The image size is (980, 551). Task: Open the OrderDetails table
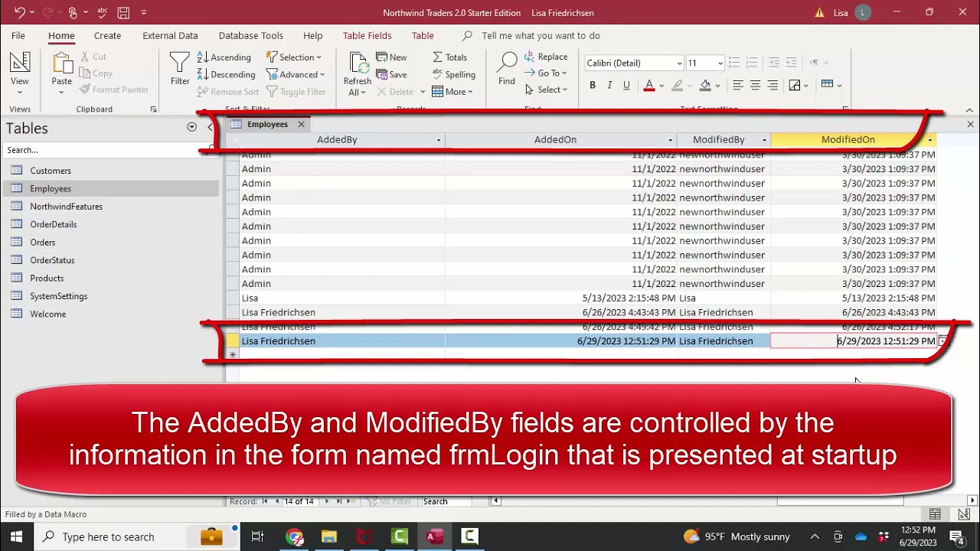(54, 224)
